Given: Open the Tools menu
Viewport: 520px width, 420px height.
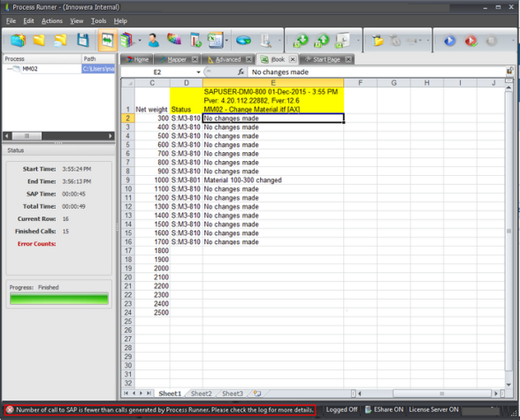Looking at the screenshot, I should pos(98,21).
